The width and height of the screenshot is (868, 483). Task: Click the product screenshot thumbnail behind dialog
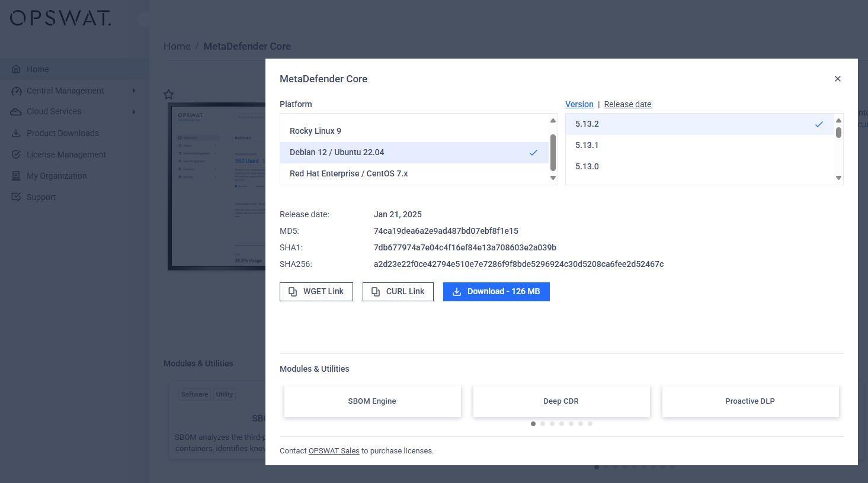pyautogui.click(x=217, y=186)
